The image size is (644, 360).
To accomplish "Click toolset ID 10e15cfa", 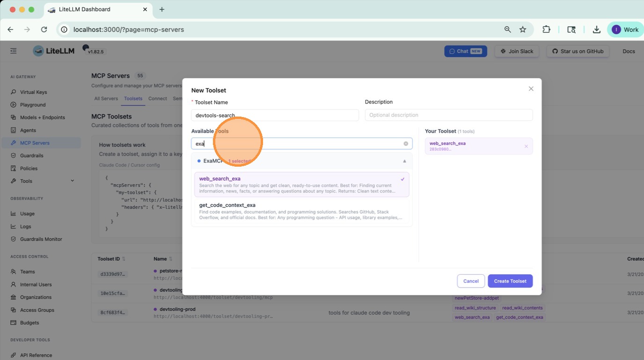I will point(113,293).
